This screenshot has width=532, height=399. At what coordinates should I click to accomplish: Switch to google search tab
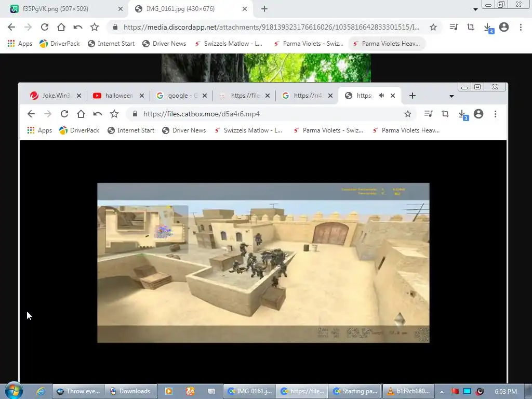181,96
